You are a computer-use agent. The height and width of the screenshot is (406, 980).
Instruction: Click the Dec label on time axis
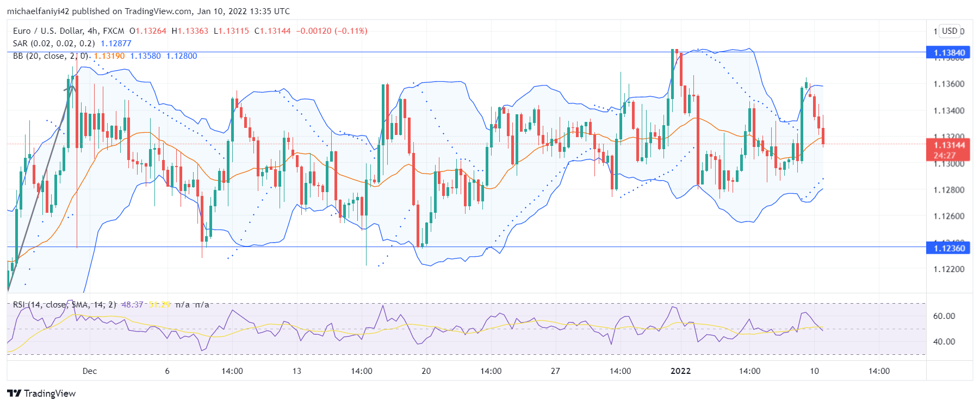pyautogui.click(x=90, y=371)
